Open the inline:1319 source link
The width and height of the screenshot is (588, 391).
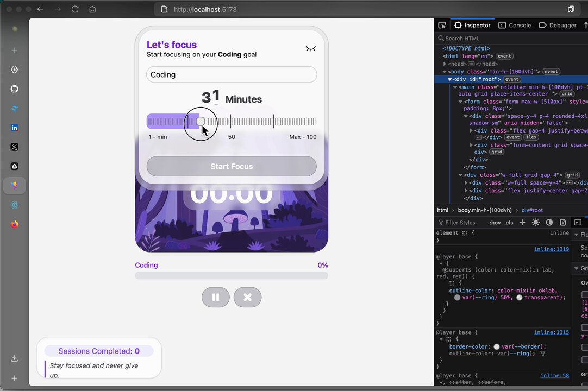551,249
